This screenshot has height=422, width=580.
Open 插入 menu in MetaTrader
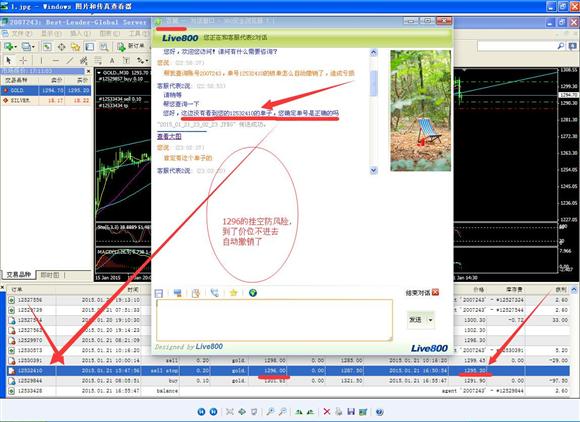pyautogui.click(x=80, y=34)
